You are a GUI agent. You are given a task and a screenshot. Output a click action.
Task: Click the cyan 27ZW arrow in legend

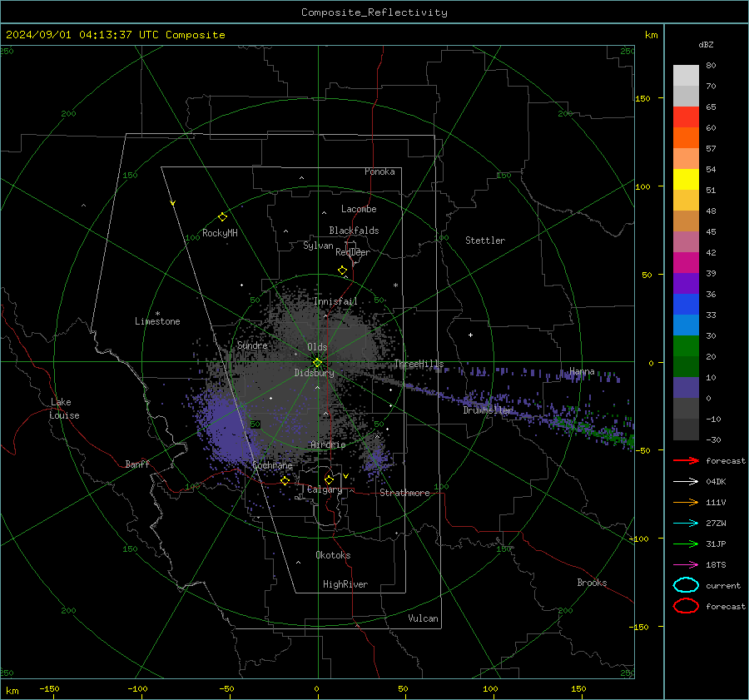[686, 524]
